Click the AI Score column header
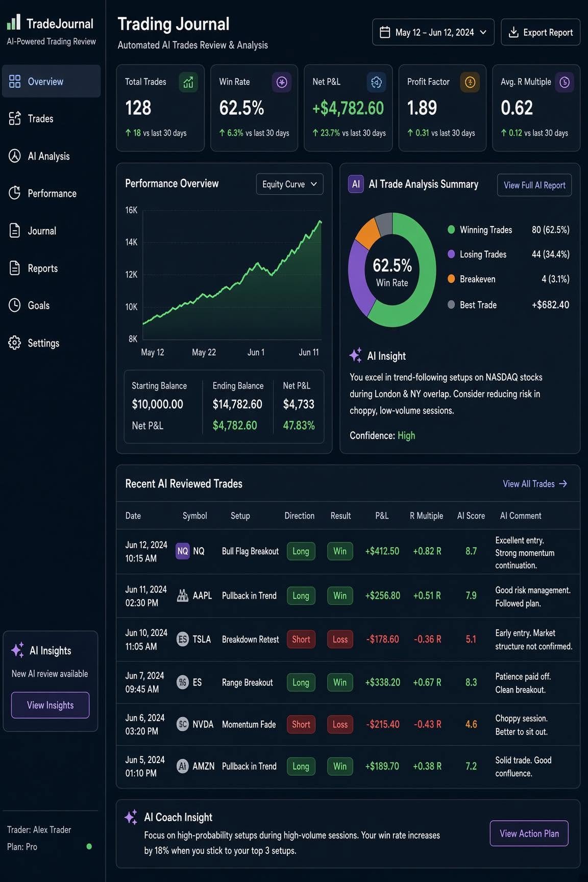 click(471, 516)
